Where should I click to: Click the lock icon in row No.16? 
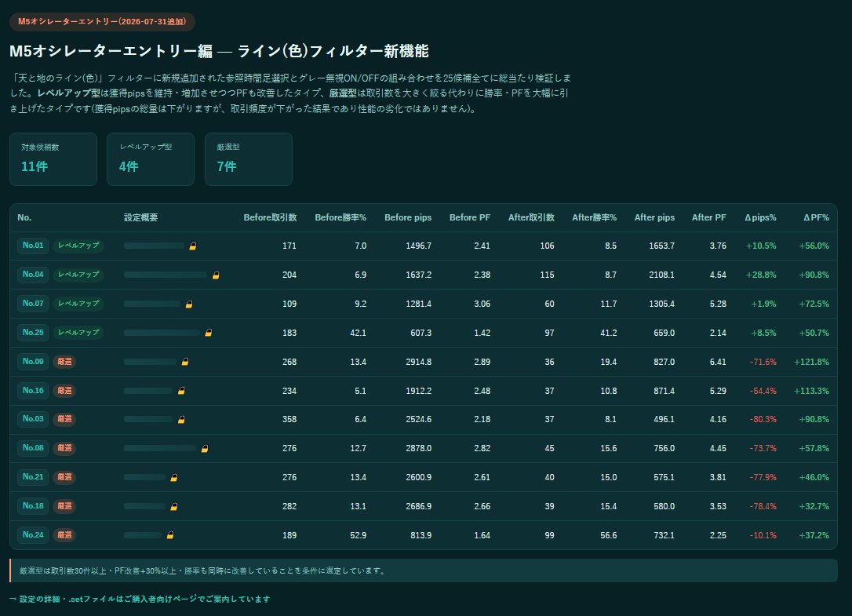[181, 390]
